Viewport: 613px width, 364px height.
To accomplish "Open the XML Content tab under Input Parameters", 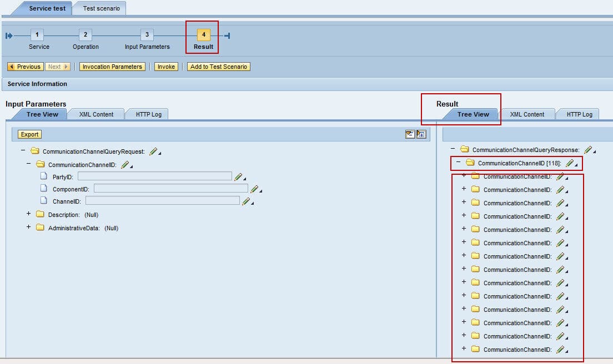I will (x=96, y=114).
